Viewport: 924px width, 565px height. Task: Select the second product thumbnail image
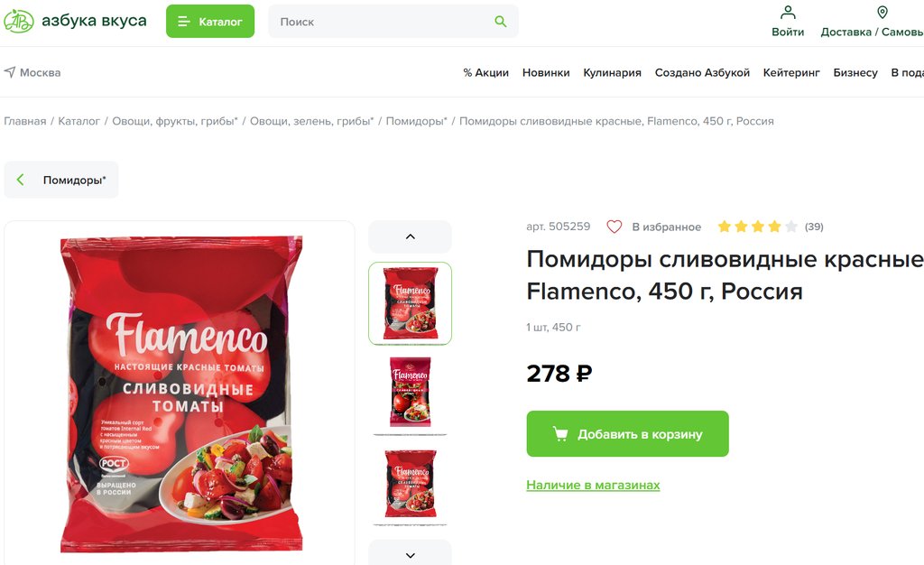click(411, 392)
